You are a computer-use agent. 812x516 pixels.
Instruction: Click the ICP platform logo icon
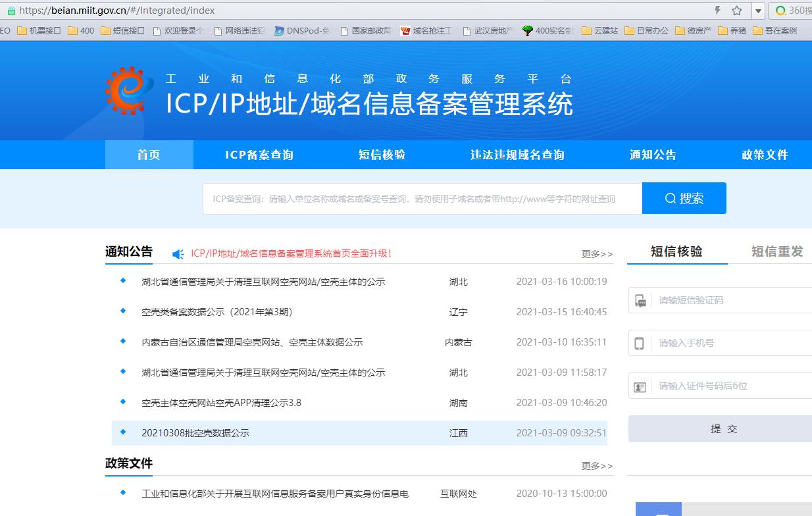point(126,90)
